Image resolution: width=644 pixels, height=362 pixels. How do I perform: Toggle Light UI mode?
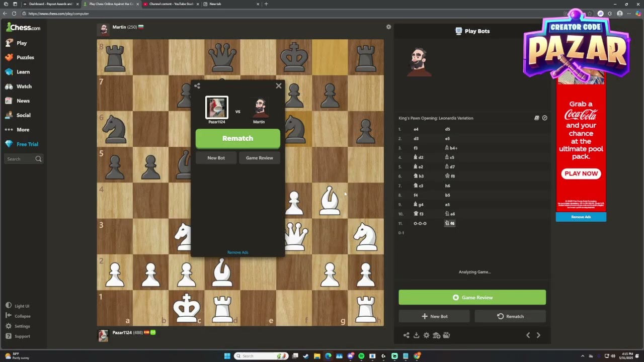tap(18, 306)
